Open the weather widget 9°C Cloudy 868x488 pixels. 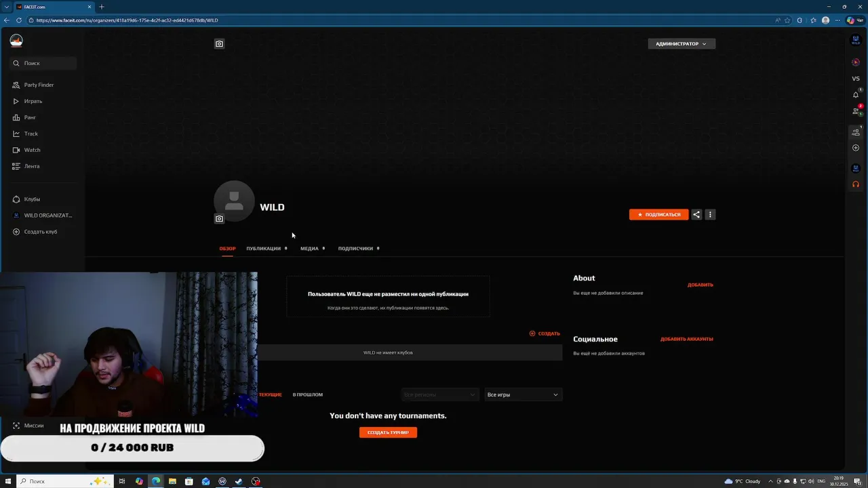[743, 481]
